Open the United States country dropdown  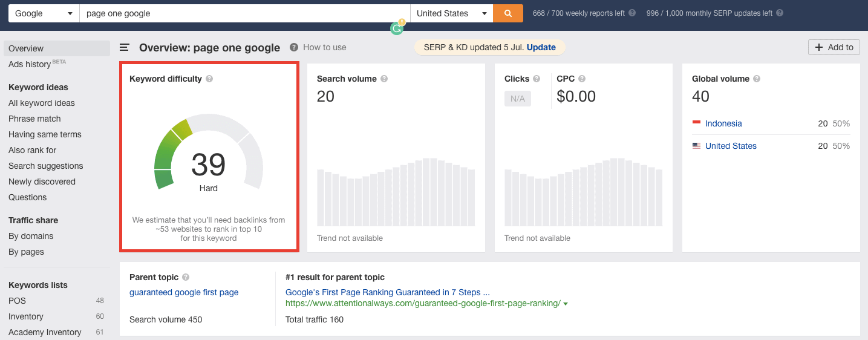(x=451, y=13)
